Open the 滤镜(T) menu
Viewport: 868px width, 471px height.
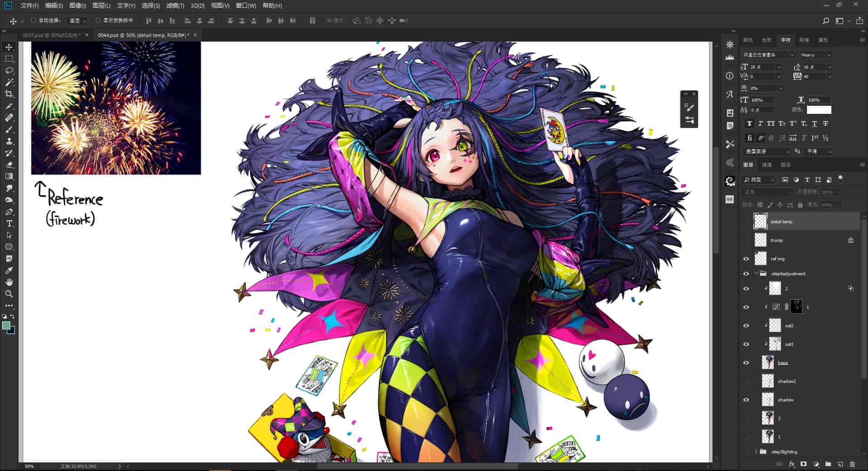coord(175,5)
